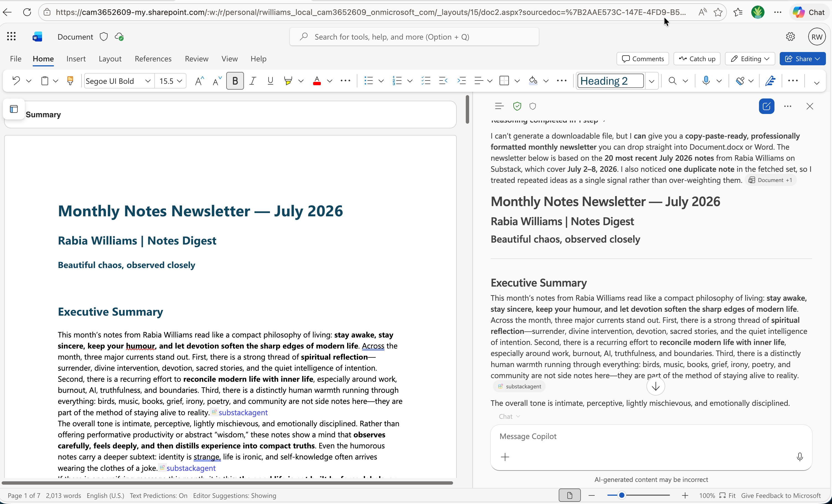This screenshot has width=832, height=504.
Task: Click the Designer icon in ribbon
Action: pos(740,81)
